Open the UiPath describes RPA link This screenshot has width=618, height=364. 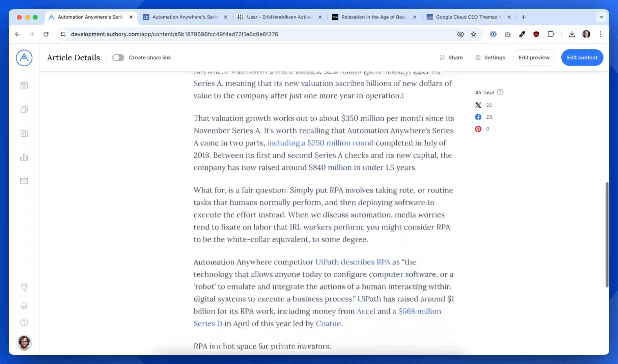click(x=353, y=262)
